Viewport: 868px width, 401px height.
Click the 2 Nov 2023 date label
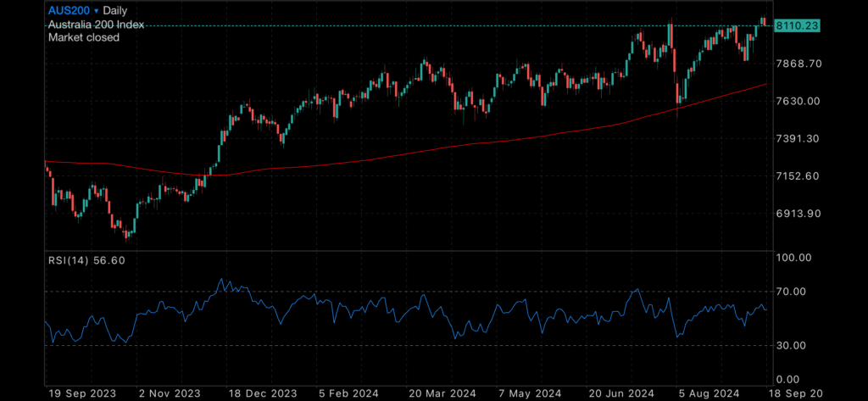coord(171,393)
